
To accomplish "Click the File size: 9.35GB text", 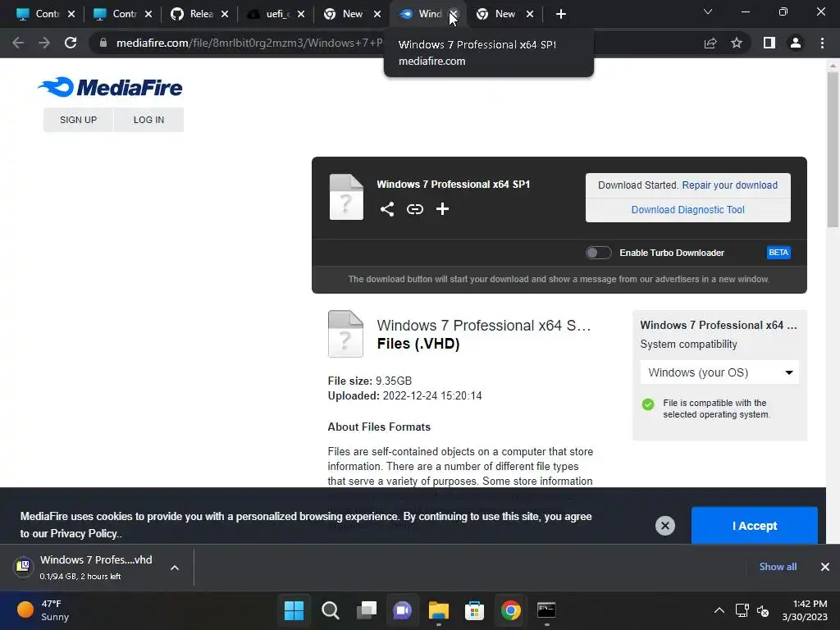I will 370,381.
